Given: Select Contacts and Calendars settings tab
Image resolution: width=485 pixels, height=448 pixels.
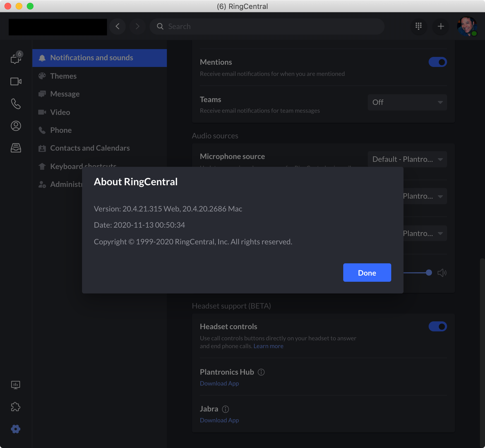Looking at the screenshot, I should (x=100, y=148).
